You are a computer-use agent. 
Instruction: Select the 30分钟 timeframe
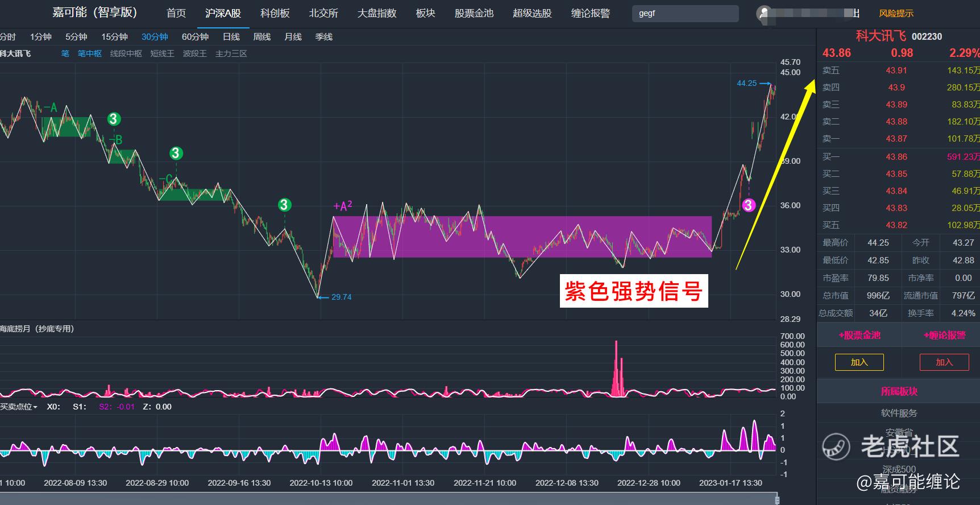[155, 37]
